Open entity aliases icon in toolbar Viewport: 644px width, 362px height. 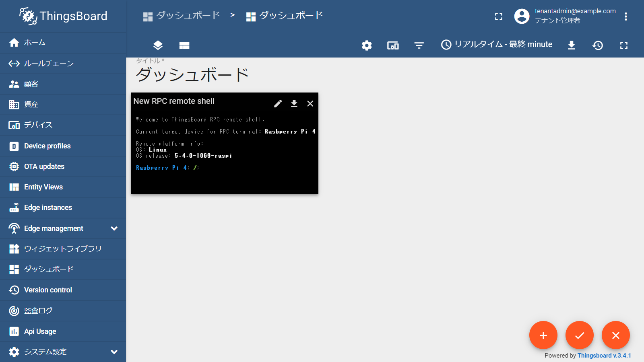[393, 45]
